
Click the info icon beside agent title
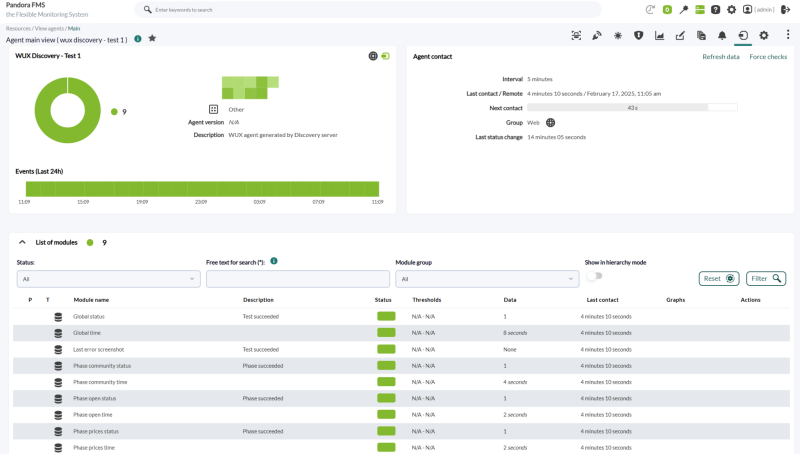tap(138, 39)
